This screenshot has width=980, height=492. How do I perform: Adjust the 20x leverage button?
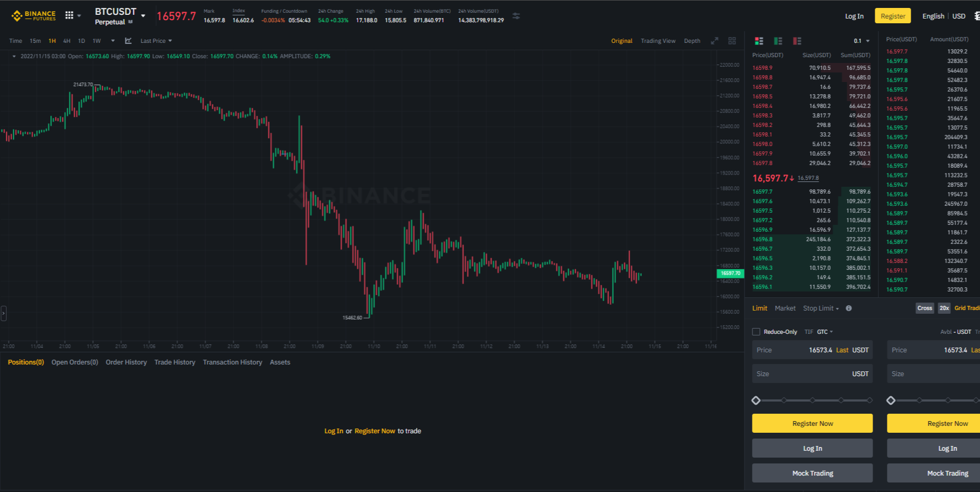coord(944,308)
